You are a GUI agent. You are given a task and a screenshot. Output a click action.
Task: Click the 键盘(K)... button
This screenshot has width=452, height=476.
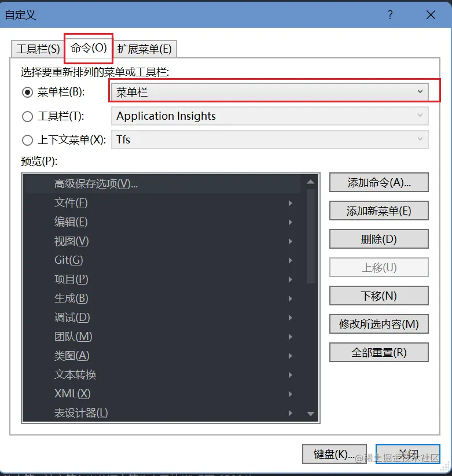(x=334, y=454)
